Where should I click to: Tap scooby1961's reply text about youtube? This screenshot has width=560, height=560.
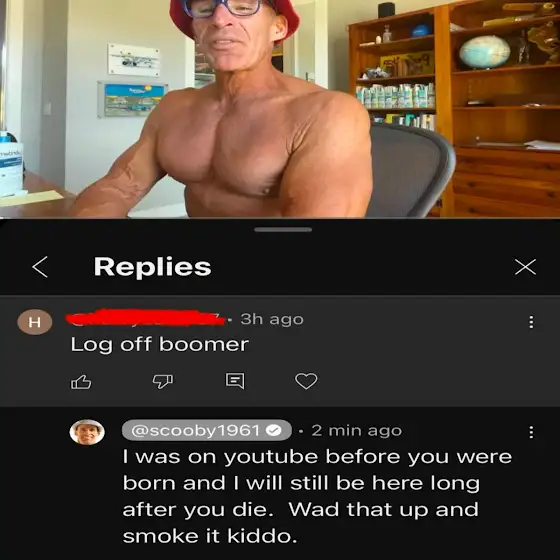pyautogui.click(x=317, y=496)
